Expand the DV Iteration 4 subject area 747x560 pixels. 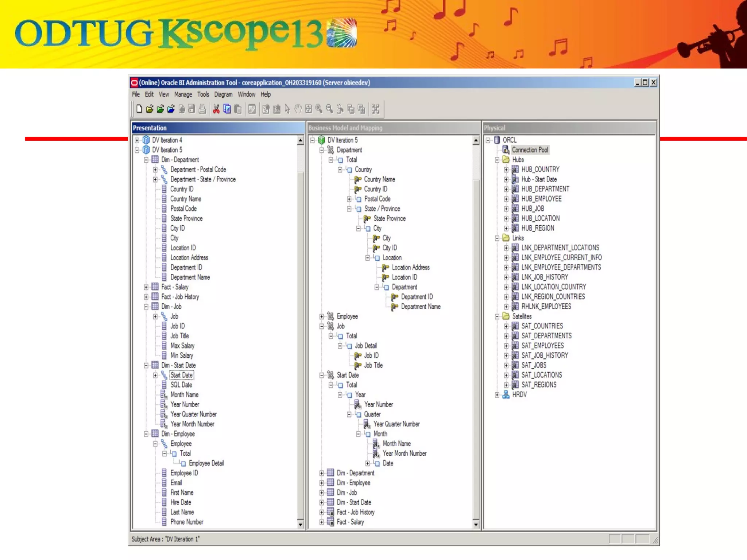[x=137, y=140]
